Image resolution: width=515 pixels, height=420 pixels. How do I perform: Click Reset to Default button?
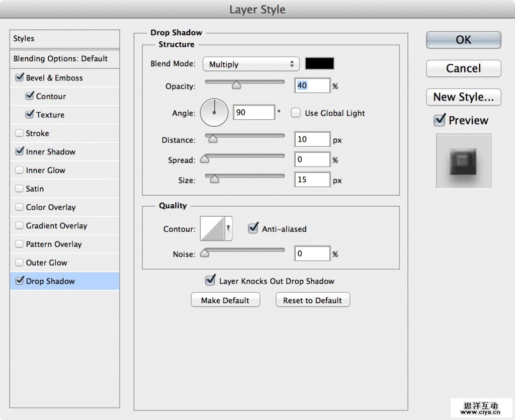[x=312, y=300]
